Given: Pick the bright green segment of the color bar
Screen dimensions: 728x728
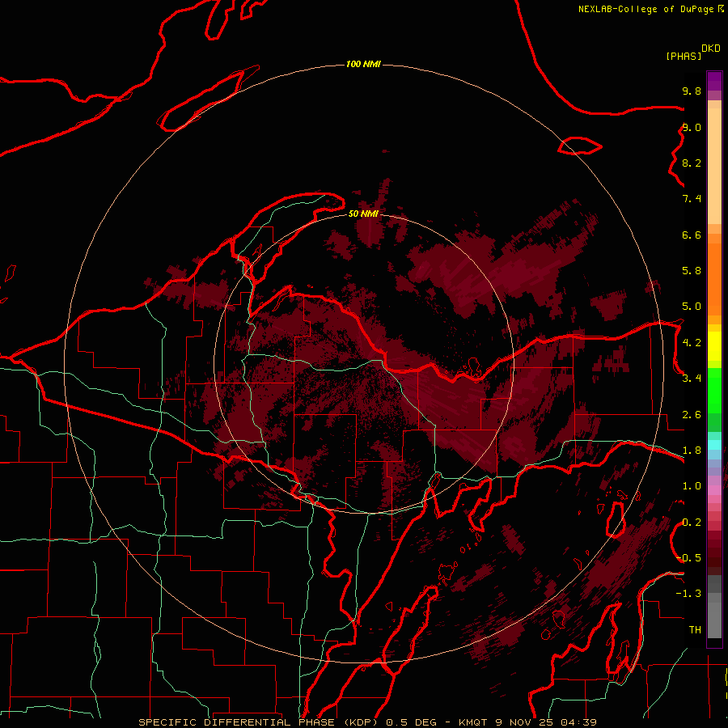Looking at the screenshot, I should [714, 390].
